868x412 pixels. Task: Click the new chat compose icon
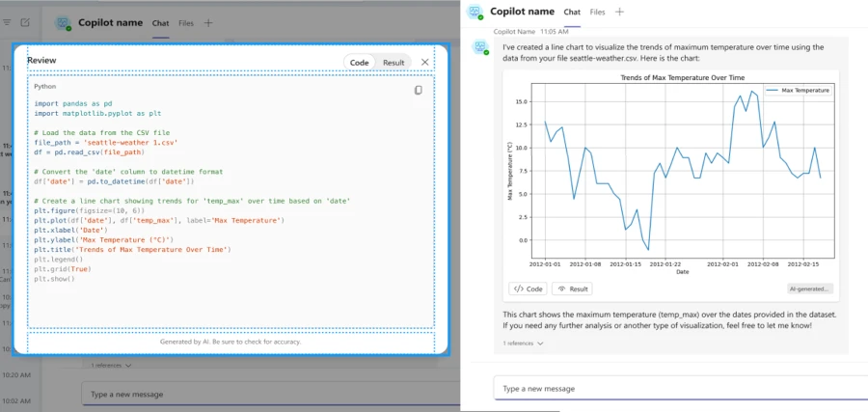(x=25, y=22)
